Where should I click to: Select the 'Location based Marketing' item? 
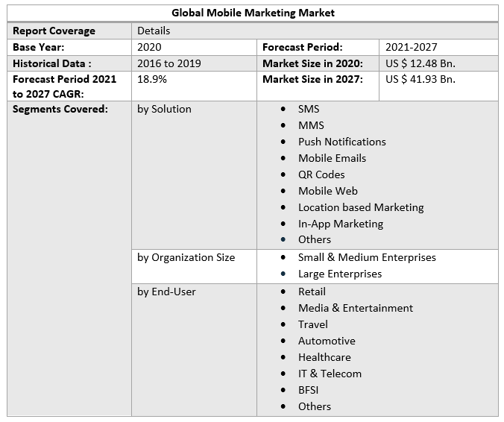[x=360, y=207]
